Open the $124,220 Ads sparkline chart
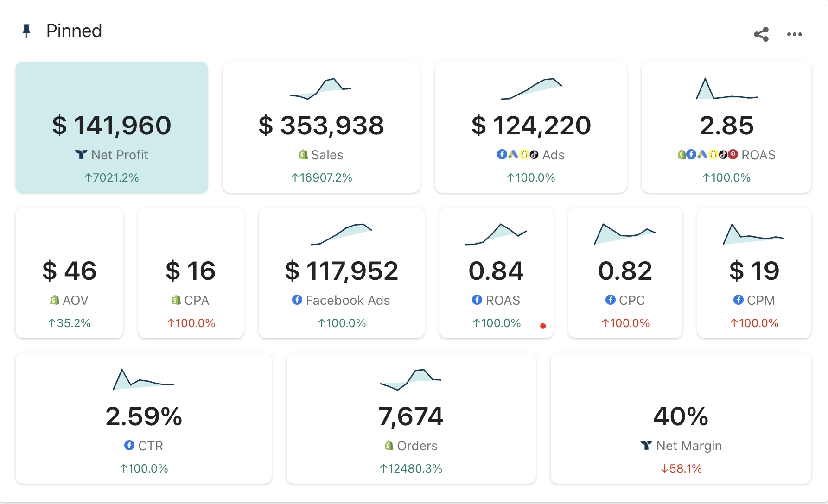Image resolution: width=828 pixels, height=504 pixels. pyautogui.click(x=531, y=88)
